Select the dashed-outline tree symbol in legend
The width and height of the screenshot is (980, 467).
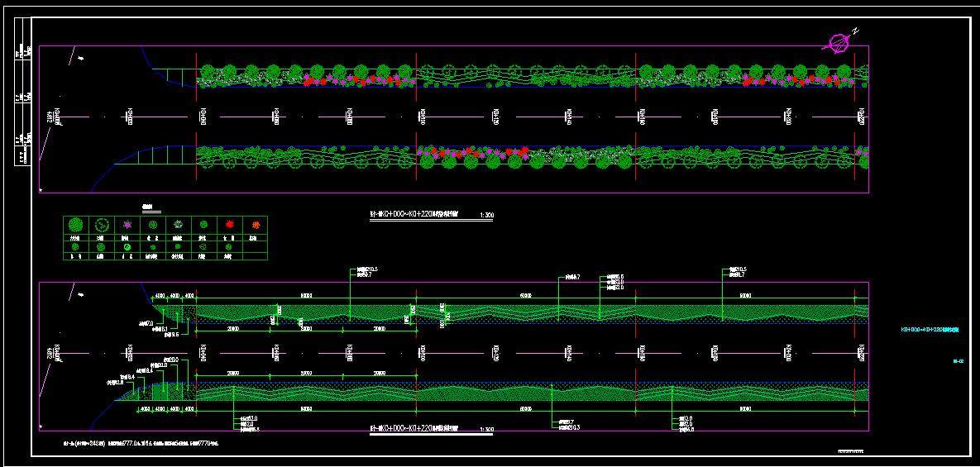102,224
